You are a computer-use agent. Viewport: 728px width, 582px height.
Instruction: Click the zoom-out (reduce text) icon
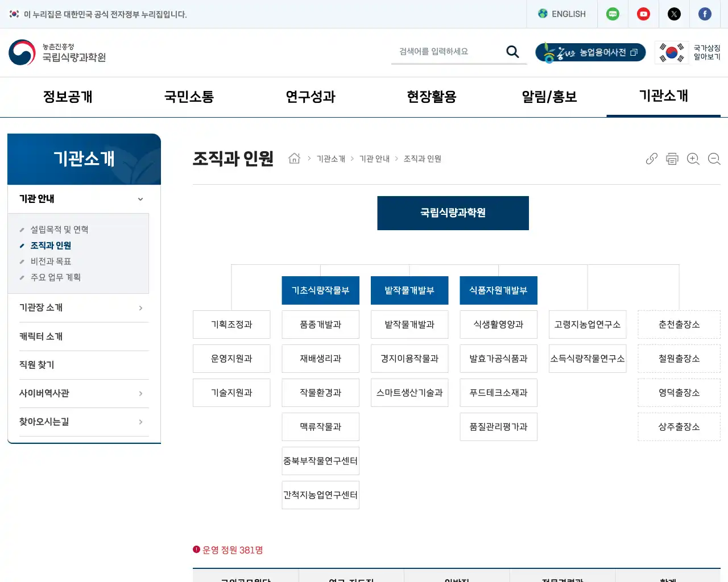(714, 159)
